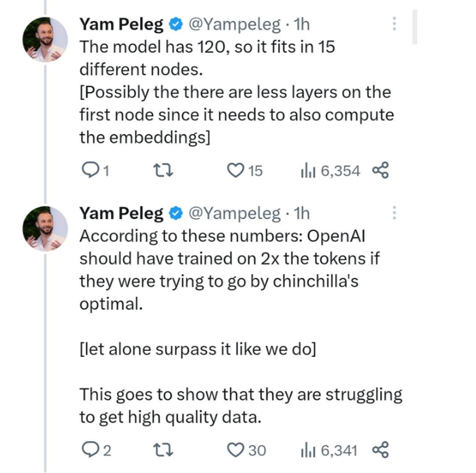Share the second tweet about high quality data
The height and width of the screenshot is (473, 476).
click(381, 449)
